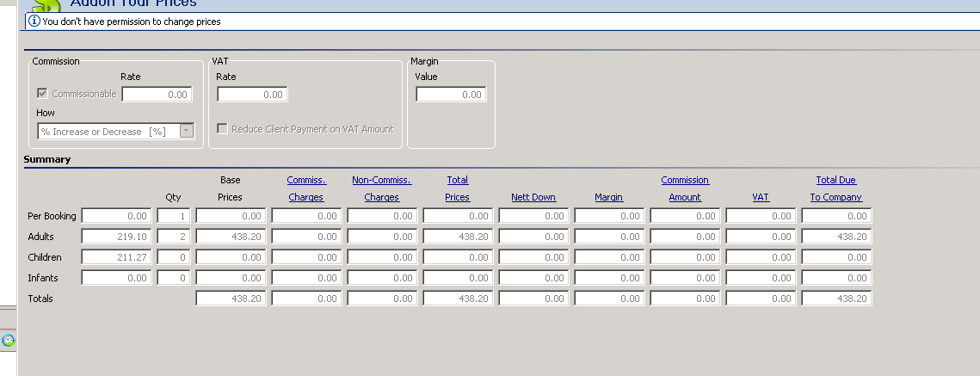The height and width of the screenshot is (376, 980).
Task: Click the Per Booking Nett Down field
Action: [x=533, y=216]
